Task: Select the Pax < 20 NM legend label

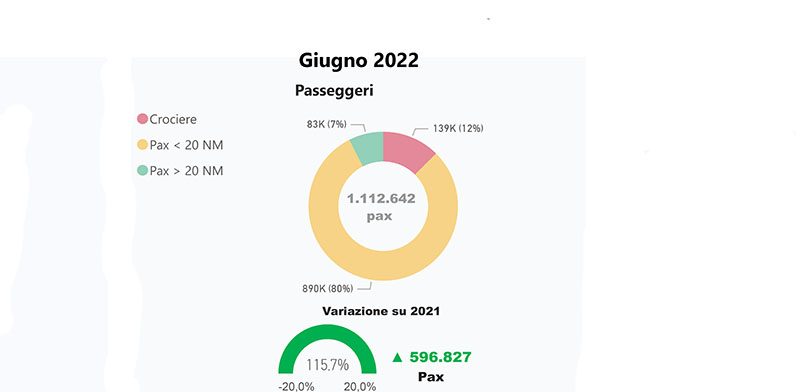Action: tap(186, 145)
